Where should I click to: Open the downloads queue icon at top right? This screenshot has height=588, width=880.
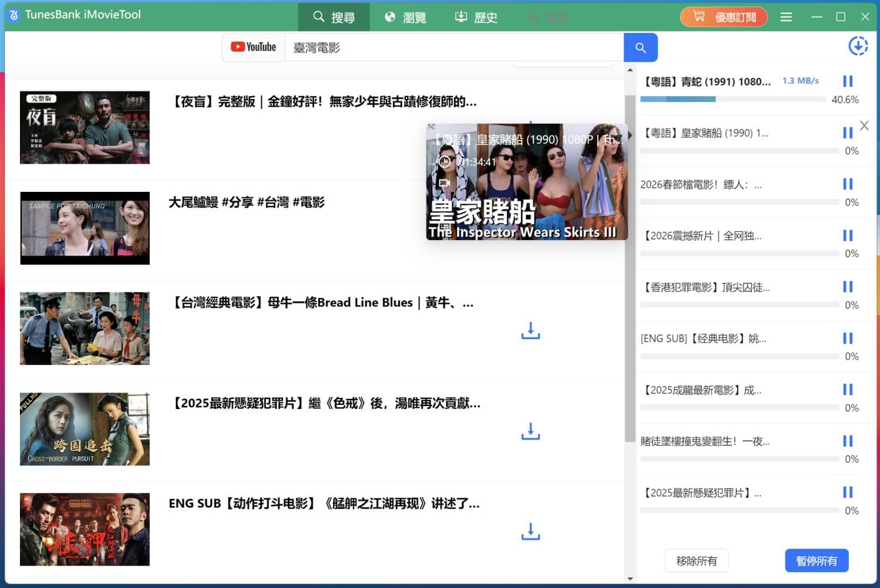click(858, 45)
